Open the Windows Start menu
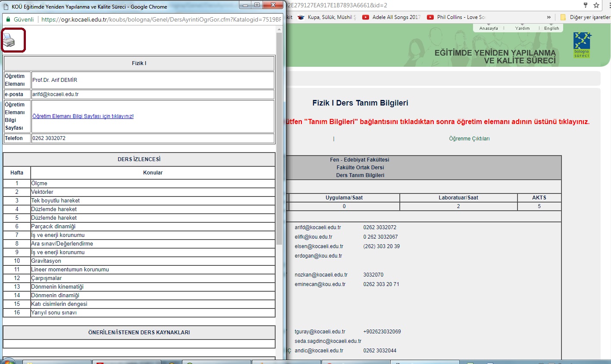Screen dimensions: 611x364 9,361
